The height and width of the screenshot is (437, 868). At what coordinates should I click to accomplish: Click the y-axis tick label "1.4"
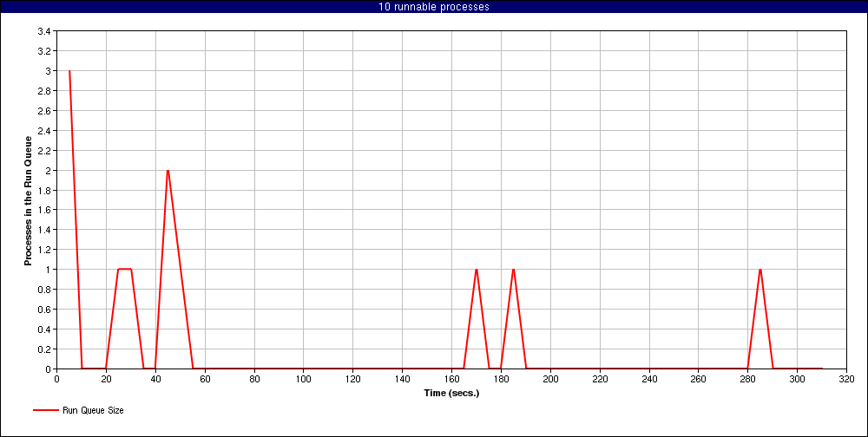44,230
